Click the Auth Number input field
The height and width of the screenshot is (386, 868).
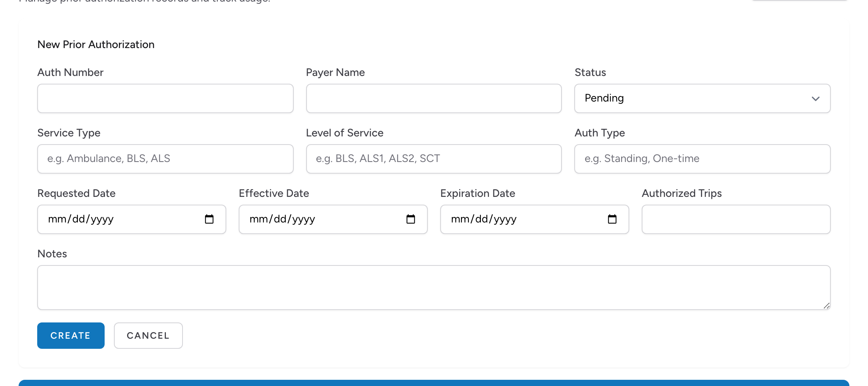pos(165,98)
